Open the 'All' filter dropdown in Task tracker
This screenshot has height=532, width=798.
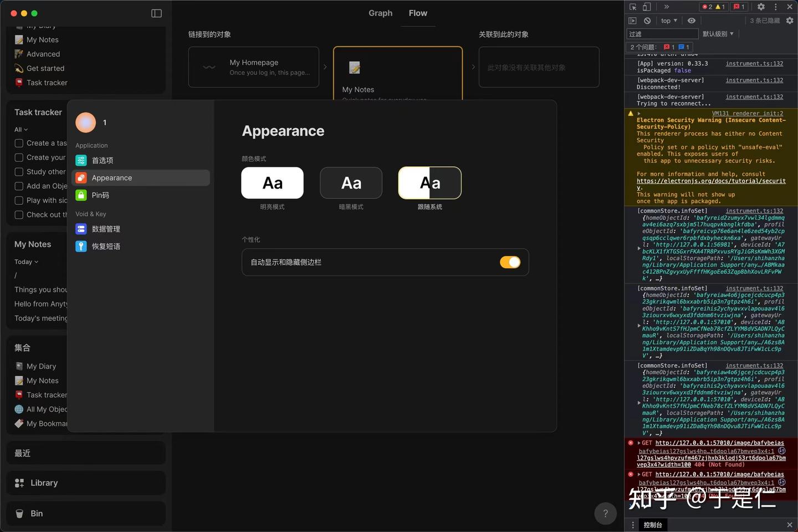click(21, 130)
